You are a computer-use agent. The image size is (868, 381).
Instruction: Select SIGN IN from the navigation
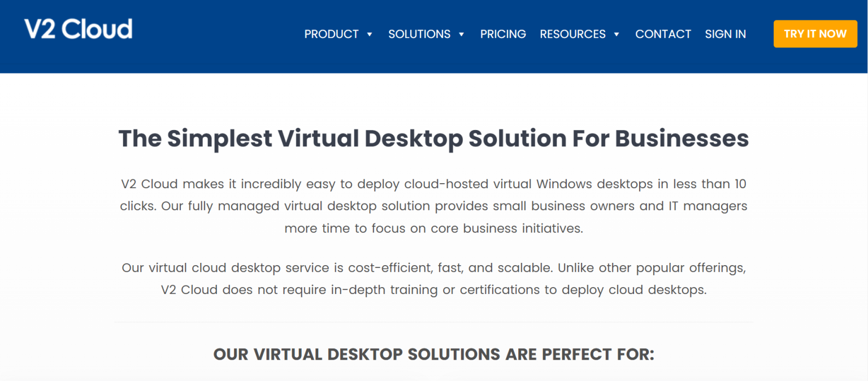(x=725, y=34)
